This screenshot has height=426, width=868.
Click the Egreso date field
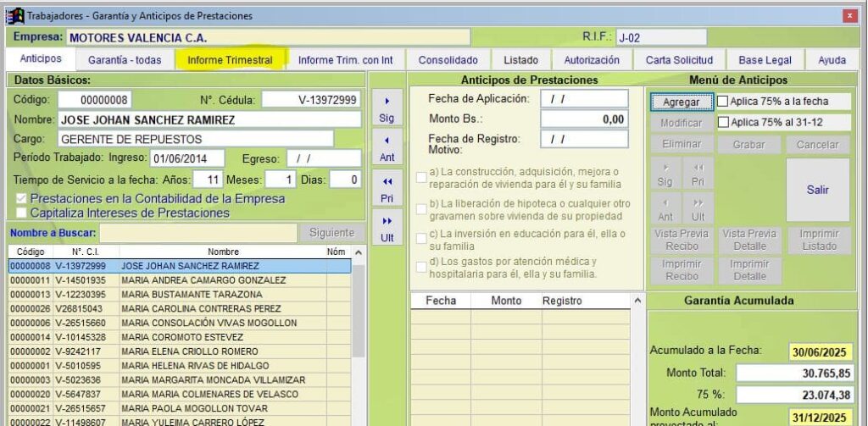[x=324, y=158]
